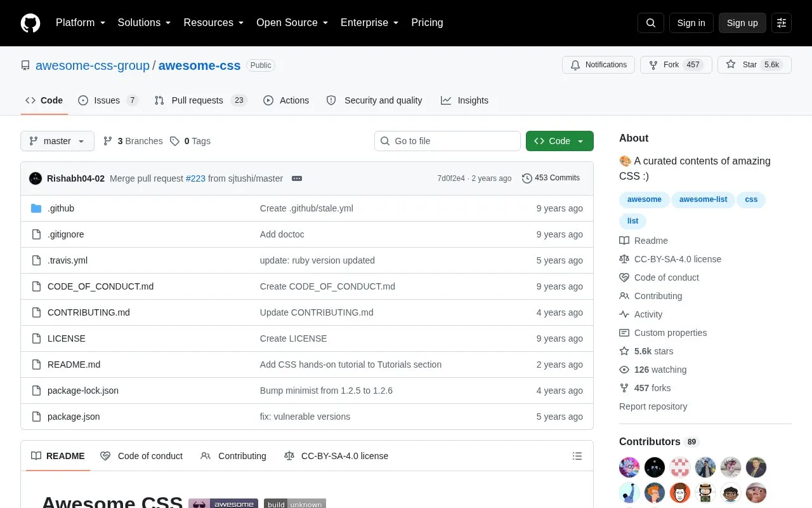This screenshot has height=508, width=812.
Task: Star the awesome-css repository
Action: click(754, 65)
